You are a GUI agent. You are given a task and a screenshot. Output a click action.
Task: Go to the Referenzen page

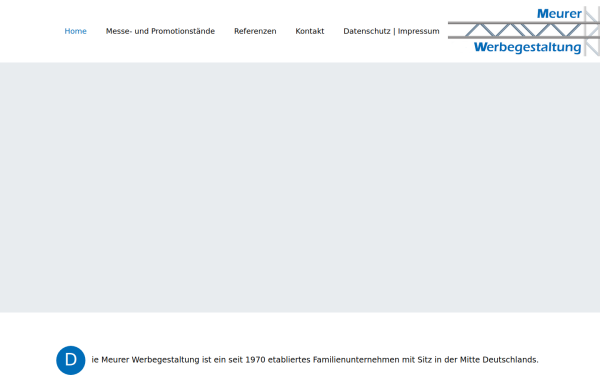click(255, 31)
